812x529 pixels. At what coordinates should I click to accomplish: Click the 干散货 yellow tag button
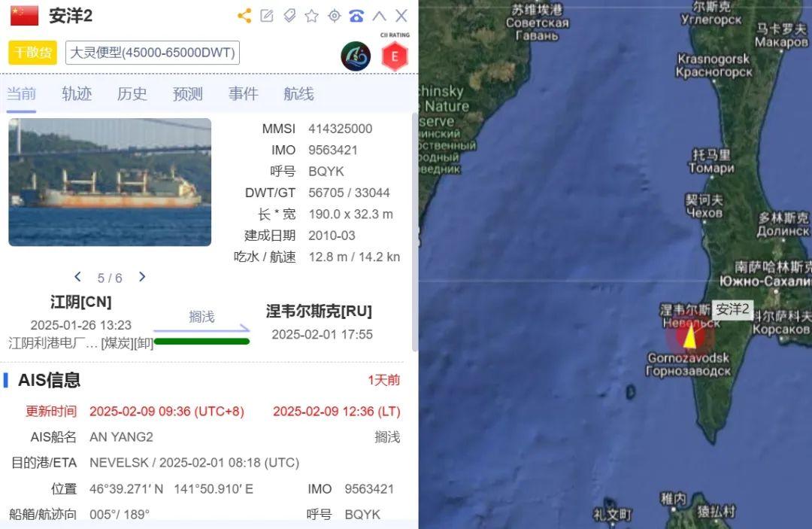point(32,53)
